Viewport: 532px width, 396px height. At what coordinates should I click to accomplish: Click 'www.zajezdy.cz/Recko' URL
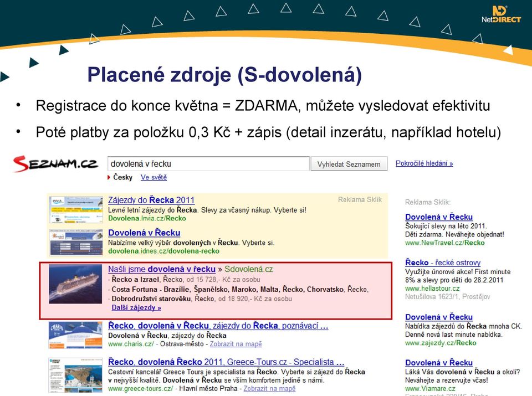(441, 343)
